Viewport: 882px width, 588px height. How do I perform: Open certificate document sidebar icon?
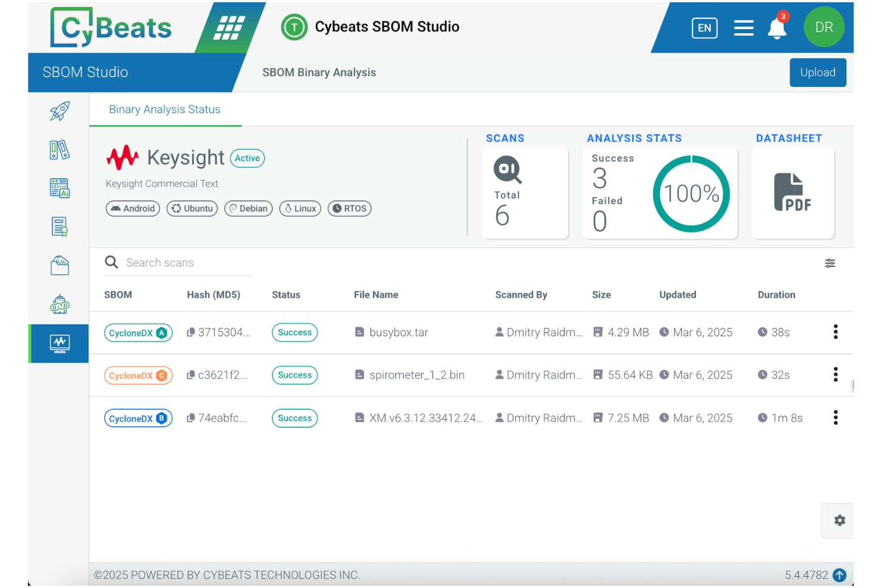click(60, 227)
